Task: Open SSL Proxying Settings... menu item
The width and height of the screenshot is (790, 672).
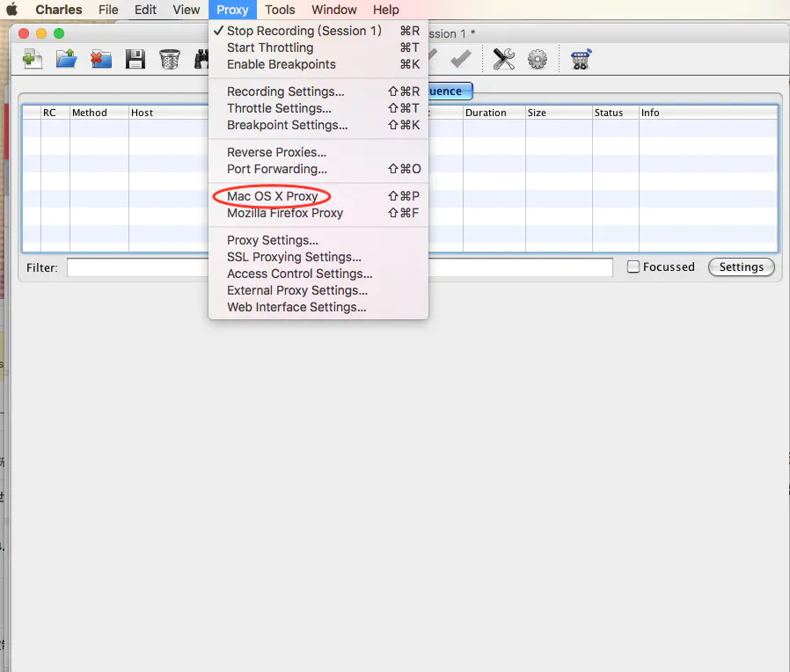Action: [x=318, y=257]
